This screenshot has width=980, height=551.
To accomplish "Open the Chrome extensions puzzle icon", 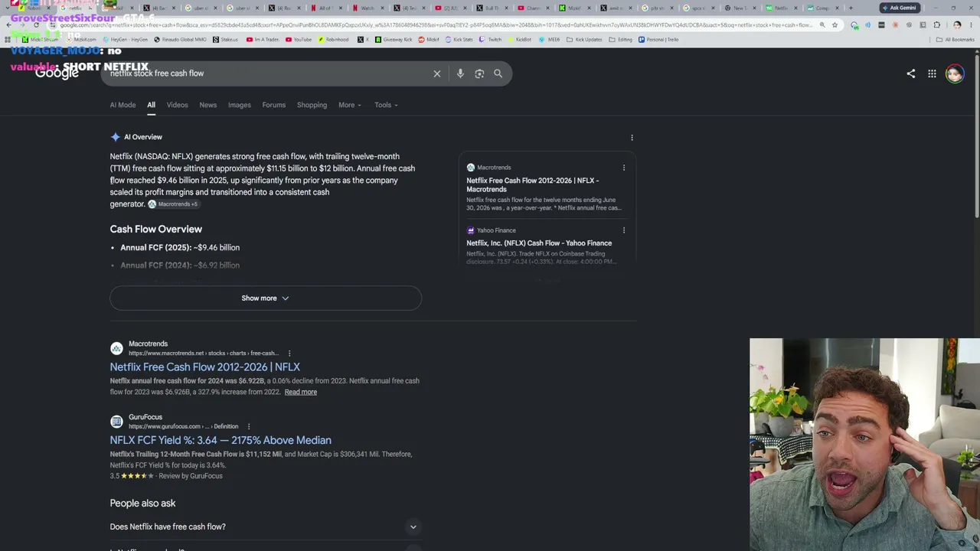I will point(936,25).
